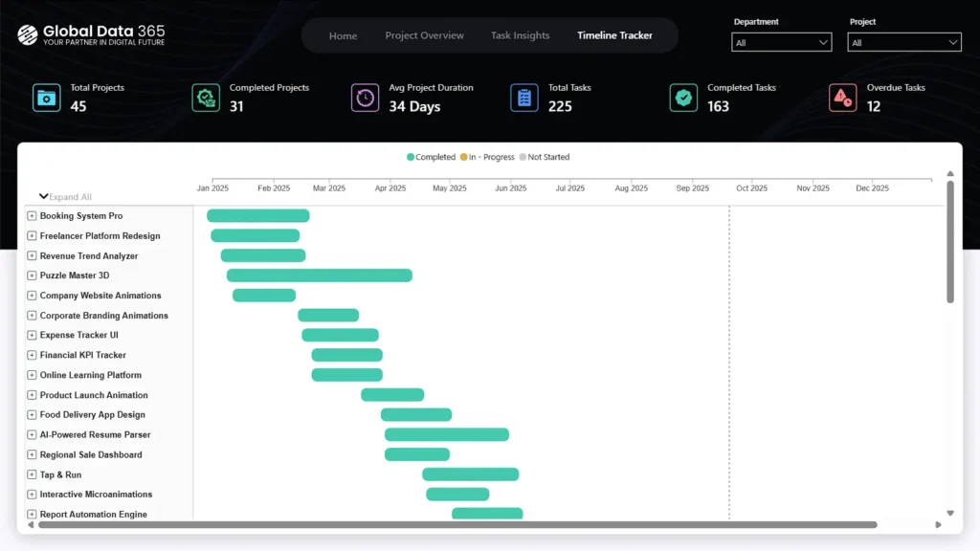Click the vertical scrollbar thumb
980x551 pixels.
tap(950, 242)
